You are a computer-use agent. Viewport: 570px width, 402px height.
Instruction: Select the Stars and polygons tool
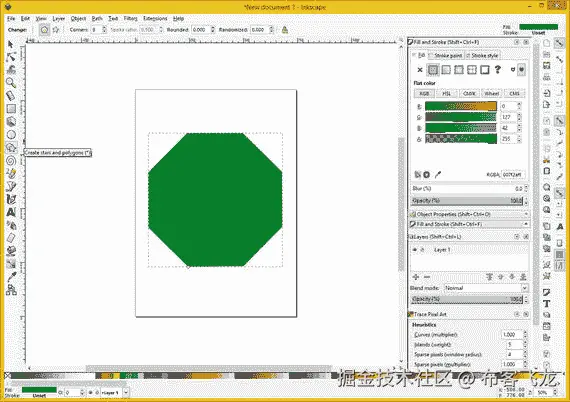(x=11, y=148)
